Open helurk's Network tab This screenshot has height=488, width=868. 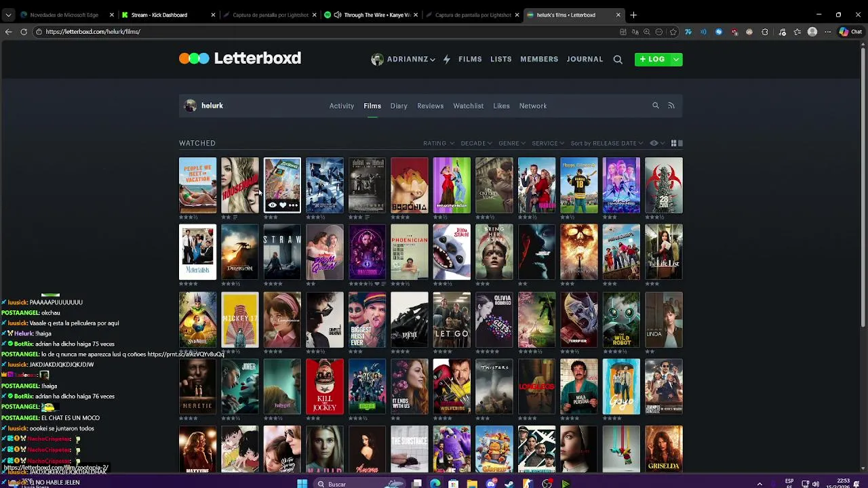pyautogui.click(x=533, y=106)
